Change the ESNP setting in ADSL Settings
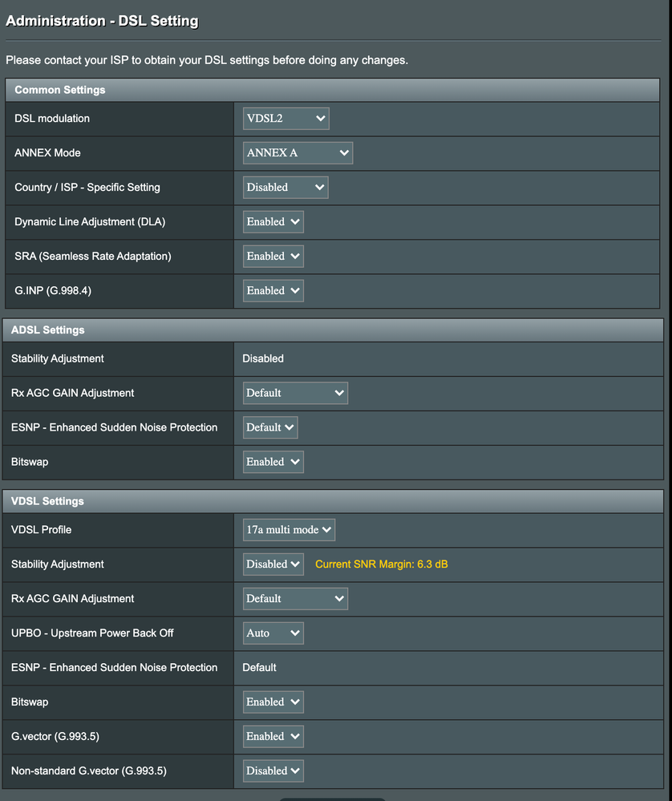 pyautogui.click(x=269, y=427)
